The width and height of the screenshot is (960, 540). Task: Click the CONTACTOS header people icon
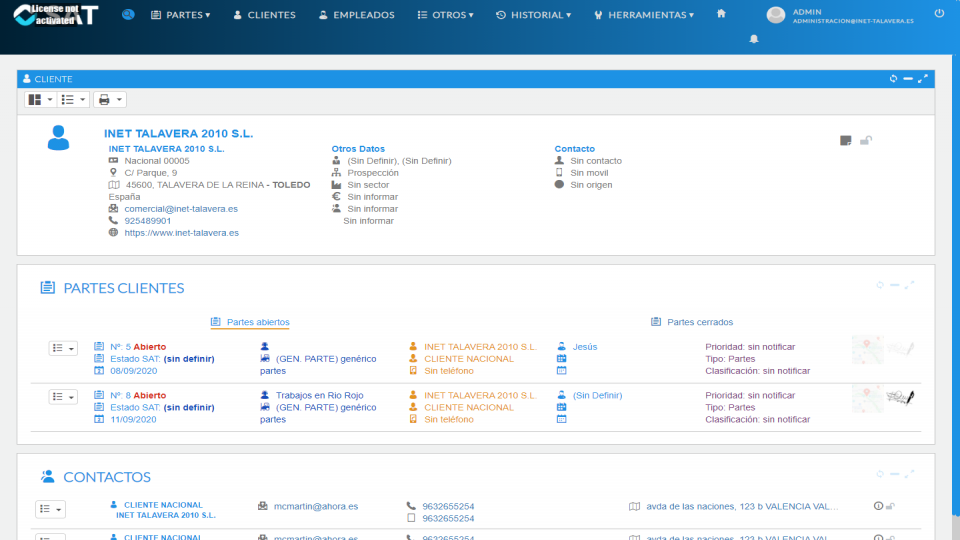tap(48, 476)
